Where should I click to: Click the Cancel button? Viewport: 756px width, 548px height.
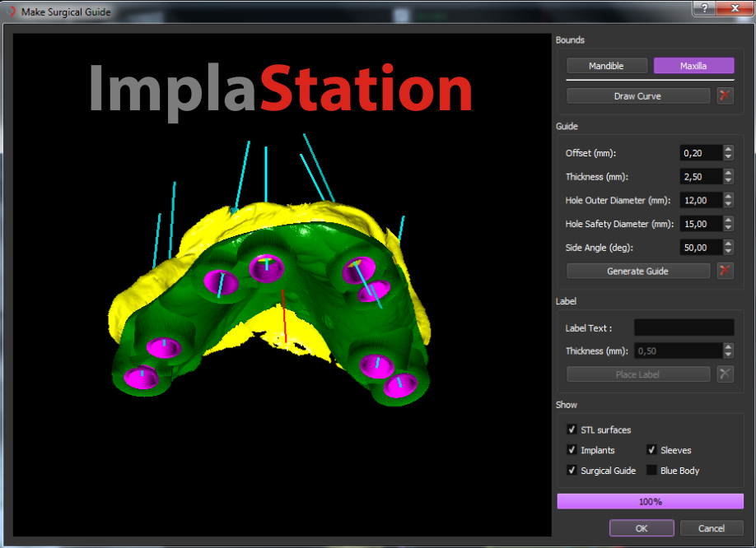pyautogui.click(x=712, y=527)
